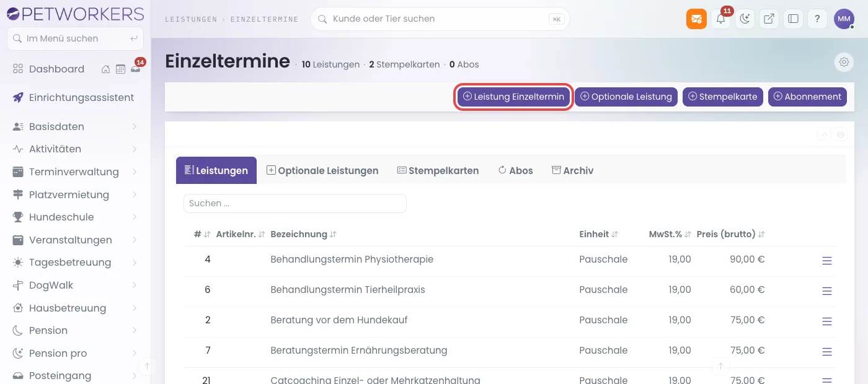The height and width of the screenshot is (384, 868).
Task: Sort by MwSt.% column header
Action: 670,234
